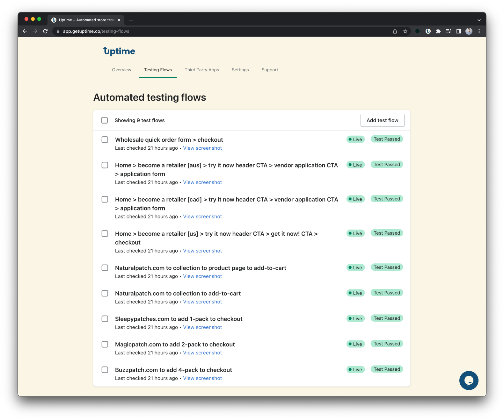The width and height of the screenshot is (504, 420).
Task: Select the Uptime browser tab
Action: pyautogui.click(x=86, y=20)
